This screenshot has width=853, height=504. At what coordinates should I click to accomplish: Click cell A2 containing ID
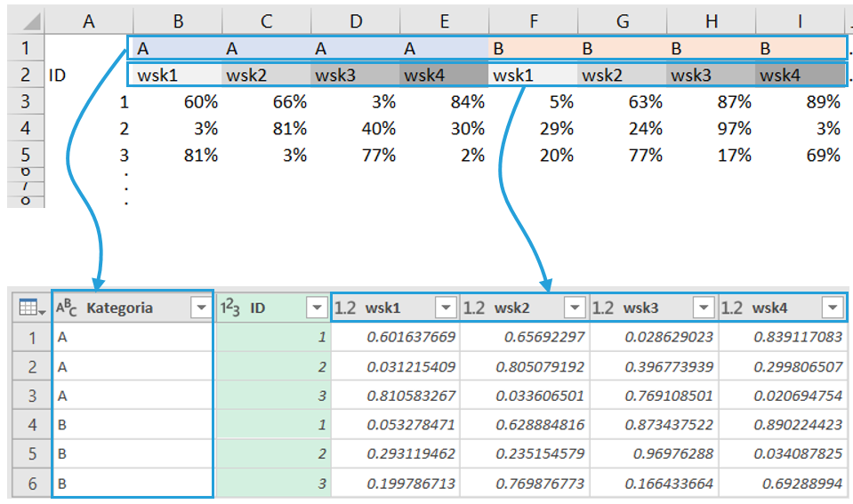pos(87,76)
